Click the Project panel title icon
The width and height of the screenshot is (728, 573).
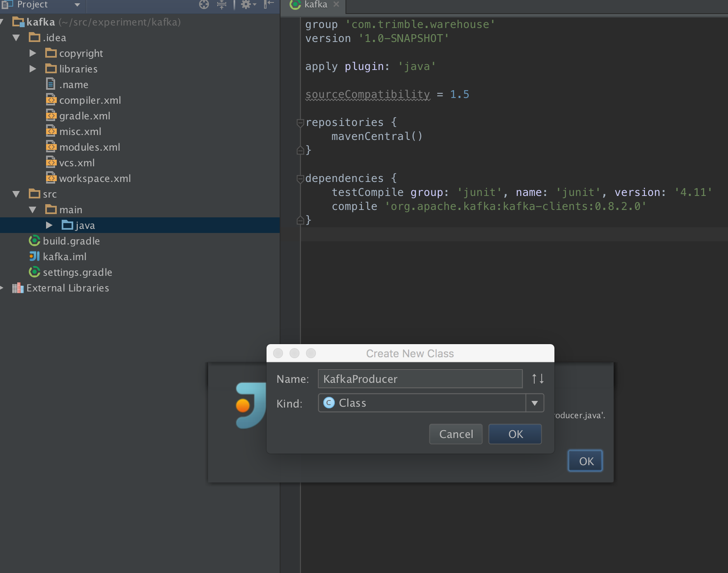pyautogui.click(x=7, y=5)
